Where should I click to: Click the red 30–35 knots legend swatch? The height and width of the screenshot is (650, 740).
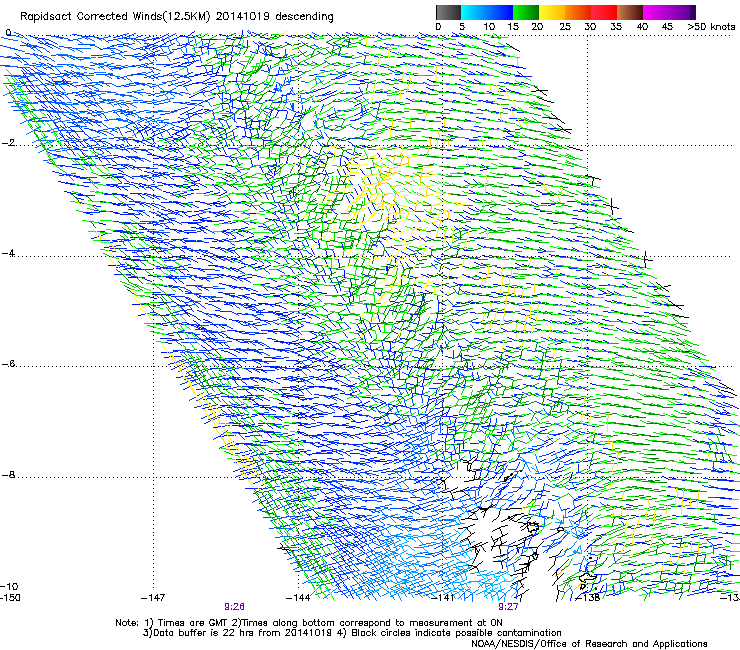(x=604, y=12)
